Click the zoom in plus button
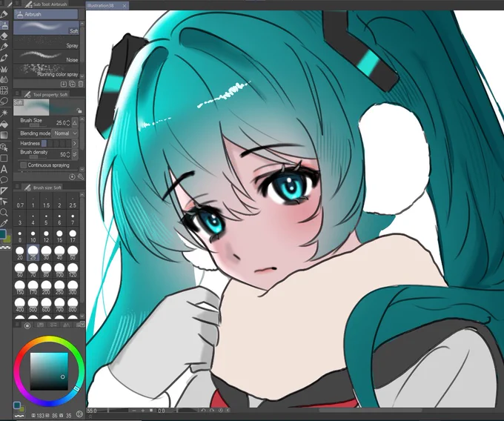Viewport: 504px width, 421px height. point(143,411)
